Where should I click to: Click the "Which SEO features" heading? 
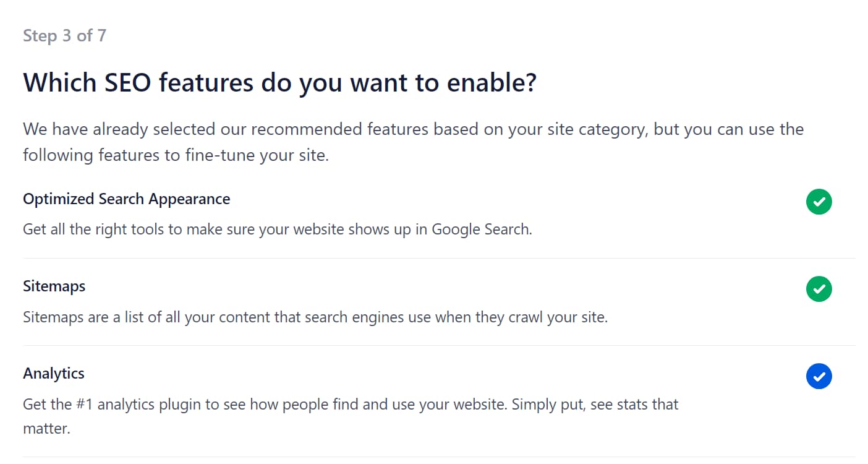279,83
